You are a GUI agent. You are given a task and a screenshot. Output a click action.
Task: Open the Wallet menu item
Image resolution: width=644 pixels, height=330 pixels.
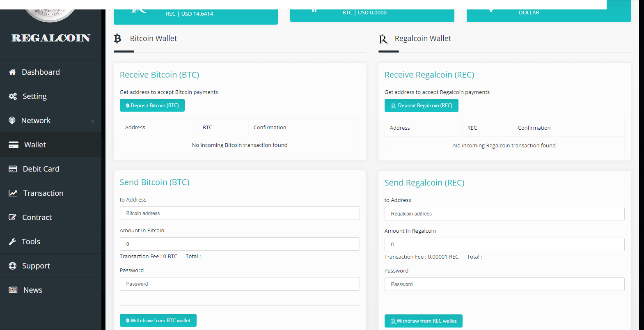click(35, 145)
